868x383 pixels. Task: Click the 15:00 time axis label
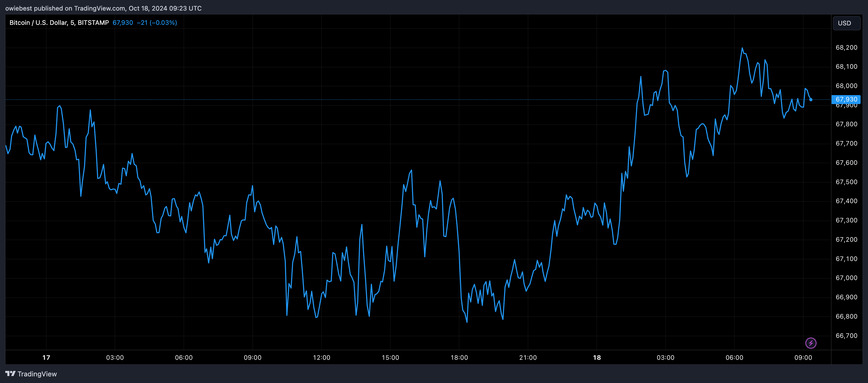coord(390,357)
